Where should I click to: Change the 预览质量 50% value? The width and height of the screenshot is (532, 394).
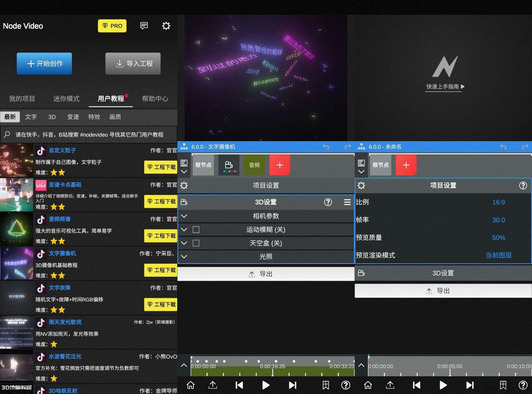(x=498, y=238)
